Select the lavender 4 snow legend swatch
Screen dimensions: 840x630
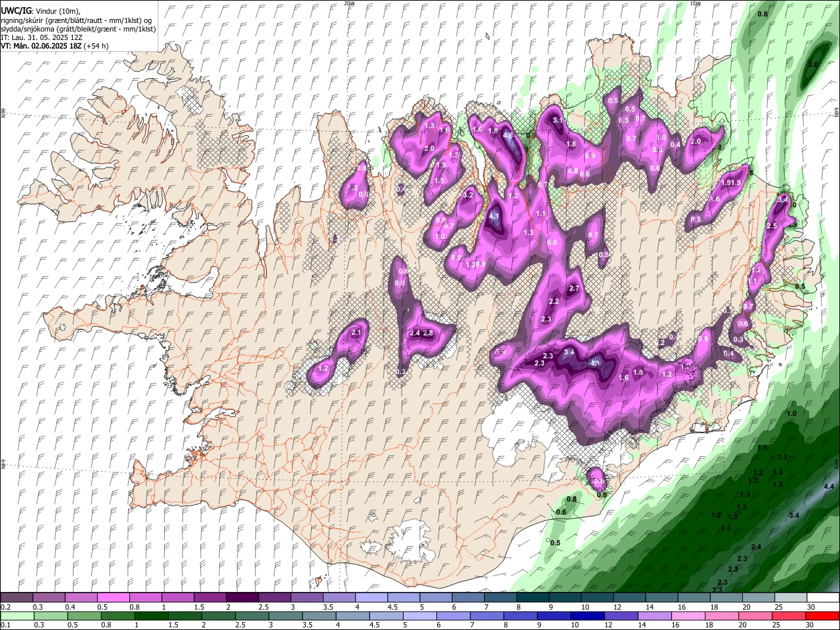(371, 598)
